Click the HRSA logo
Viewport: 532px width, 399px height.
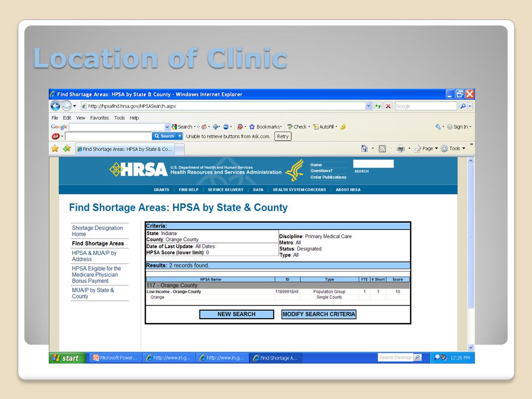pos(139,170)
